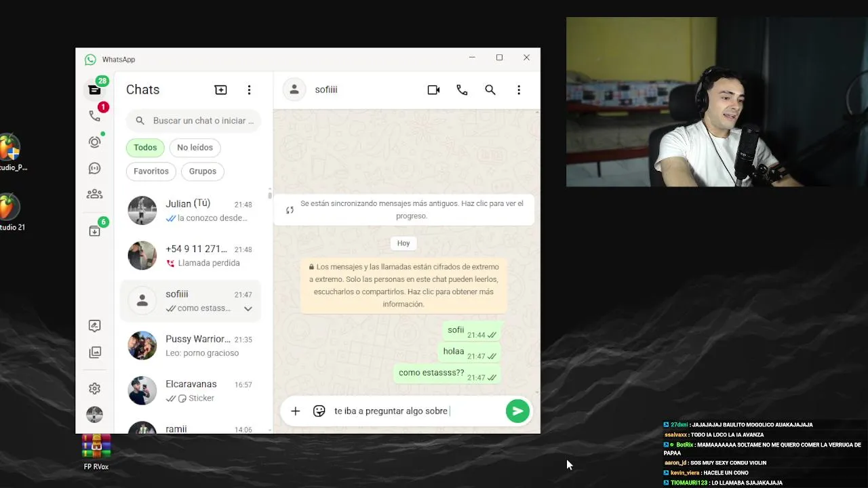Click the chat list scrollbar

270,195
